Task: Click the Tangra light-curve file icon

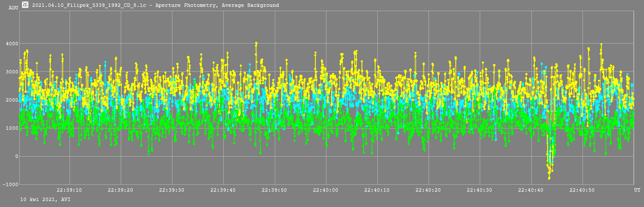Action: tap(25, 5)
